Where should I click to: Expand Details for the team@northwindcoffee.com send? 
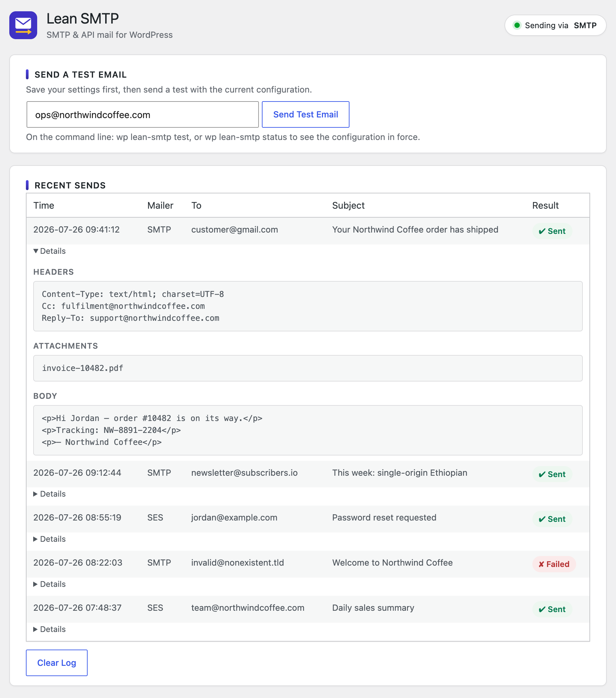coord(49,629)
